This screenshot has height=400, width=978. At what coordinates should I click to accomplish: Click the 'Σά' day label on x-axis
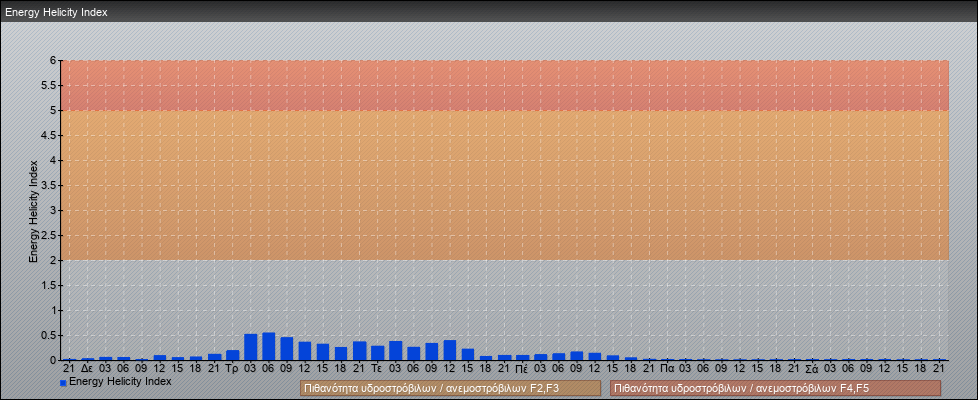[x=812, y=369]
